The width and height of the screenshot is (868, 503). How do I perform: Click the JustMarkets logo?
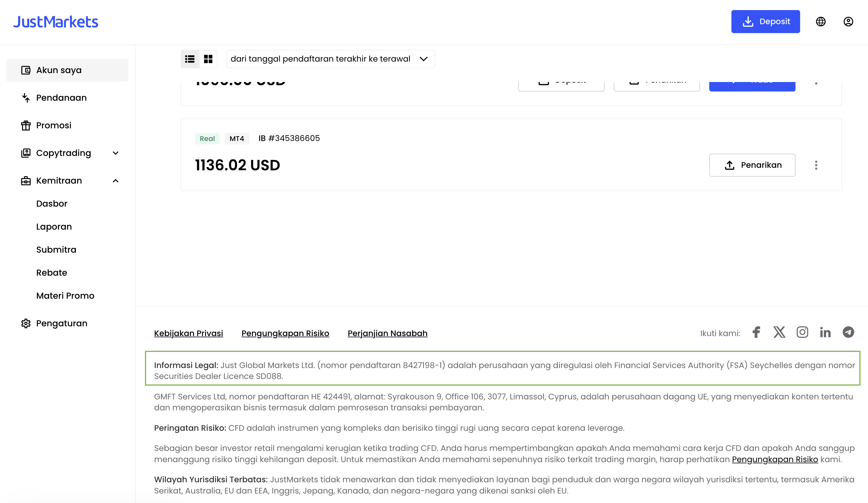tap(56, 22)
